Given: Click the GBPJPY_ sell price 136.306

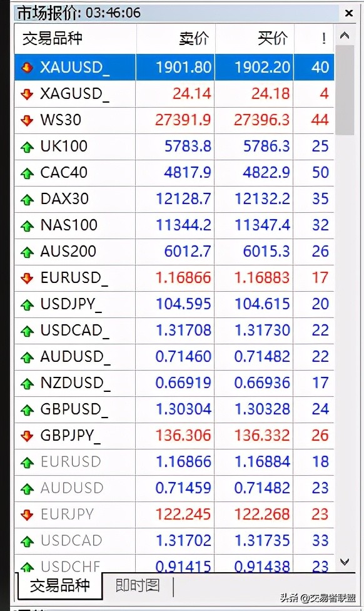Looking at the screenshot, I should (x=184, y=436).
